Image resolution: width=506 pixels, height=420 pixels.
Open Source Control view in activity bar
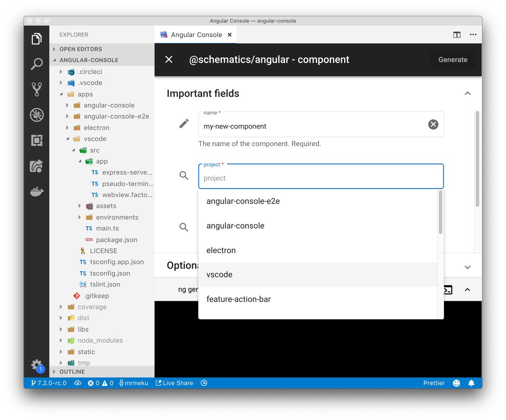coord(37,89)
